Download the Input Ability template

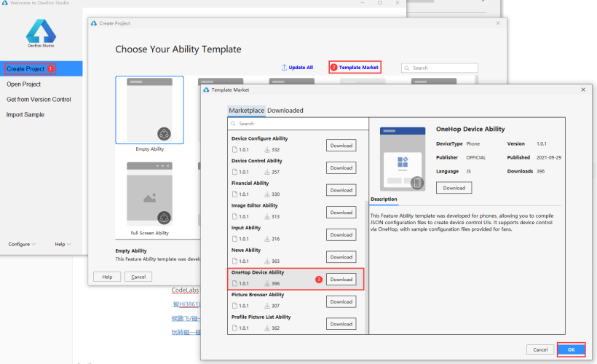341,235
